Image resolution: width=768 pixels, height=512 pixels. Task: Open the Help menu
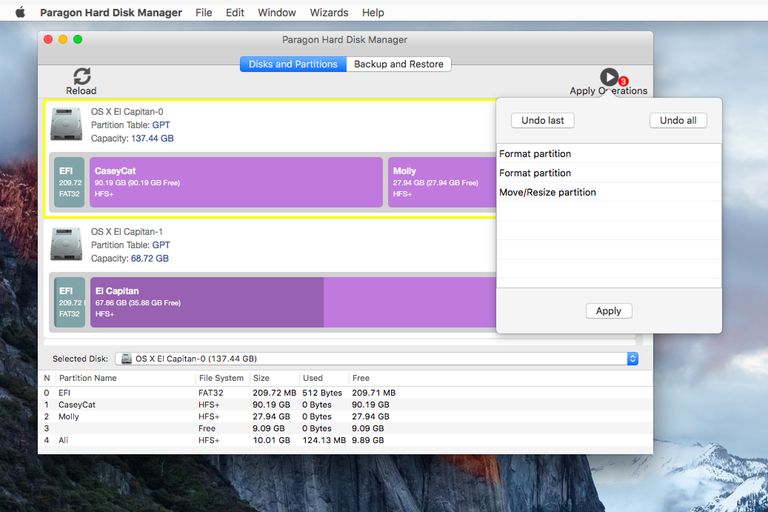pyautogui.click(x=373, y=12)
